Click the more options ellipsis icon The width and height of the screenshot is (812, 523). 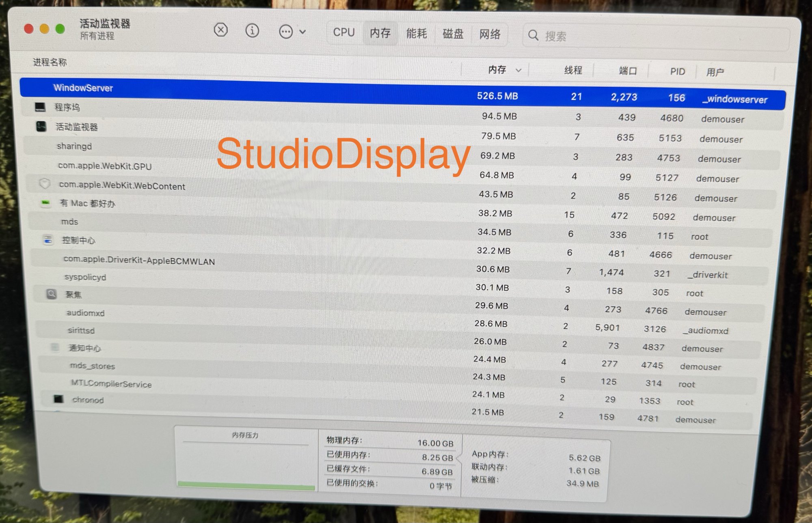click(286, 32)
